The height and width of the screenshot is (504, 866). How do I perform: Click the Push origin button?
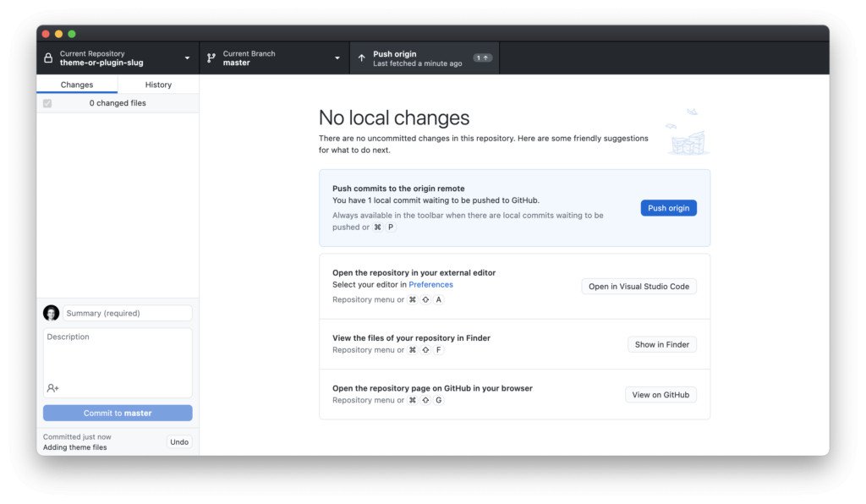pyautogui.click(x=668, y=207)
